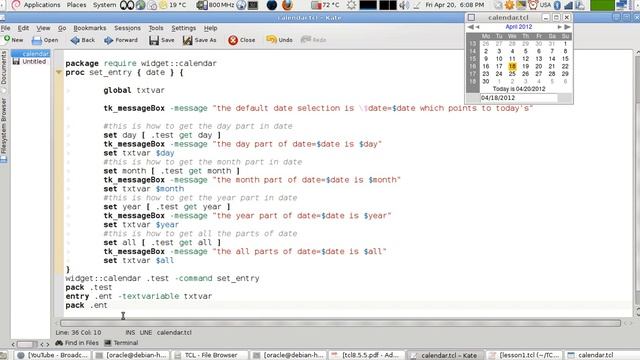Select the calendar document in the sidebar list

tap(31, 53)
